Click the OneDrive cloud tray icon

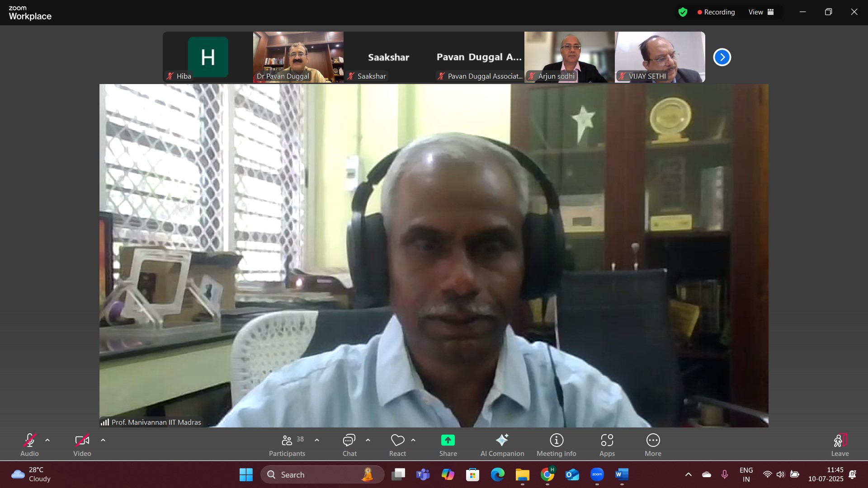(707, 474)
